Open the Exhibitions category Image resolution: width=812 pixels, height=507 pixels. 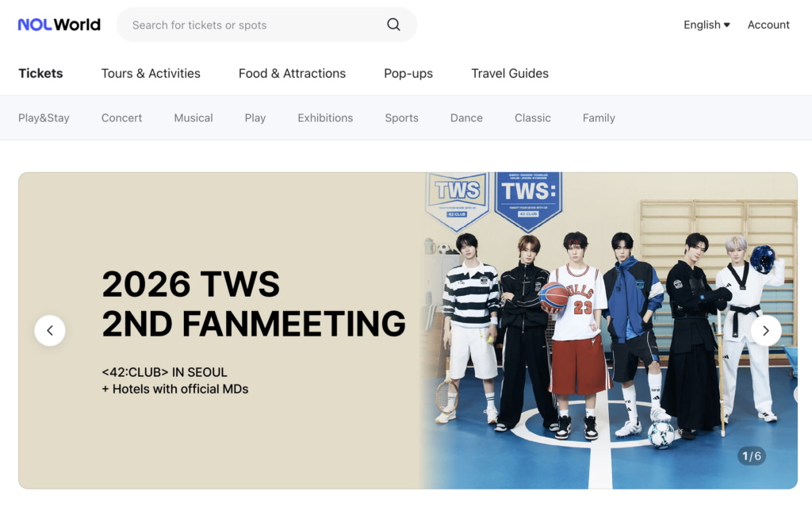click(325, 117)
